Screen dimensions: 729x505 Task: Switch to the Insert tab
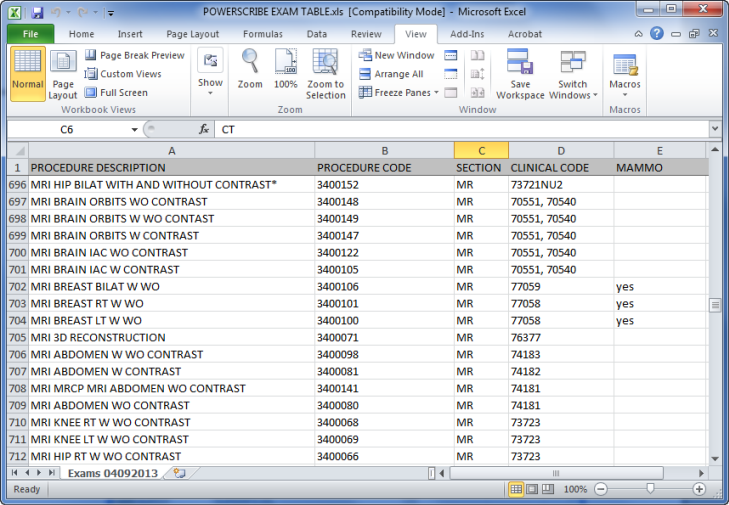(x=130, y=34)
